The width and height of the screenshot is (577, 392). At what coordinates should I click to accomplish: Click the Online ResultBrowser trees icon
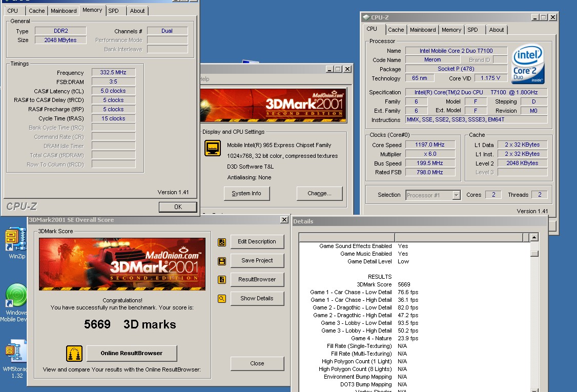[74, 354]
